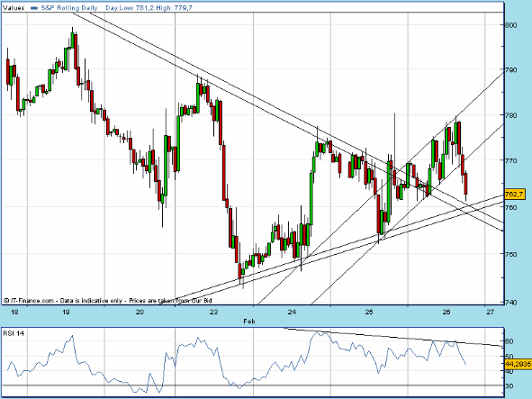Viewport: 532px width, 399px height.
Task: Click the 'Values' label in chart header
Action: tap(14, 8)
